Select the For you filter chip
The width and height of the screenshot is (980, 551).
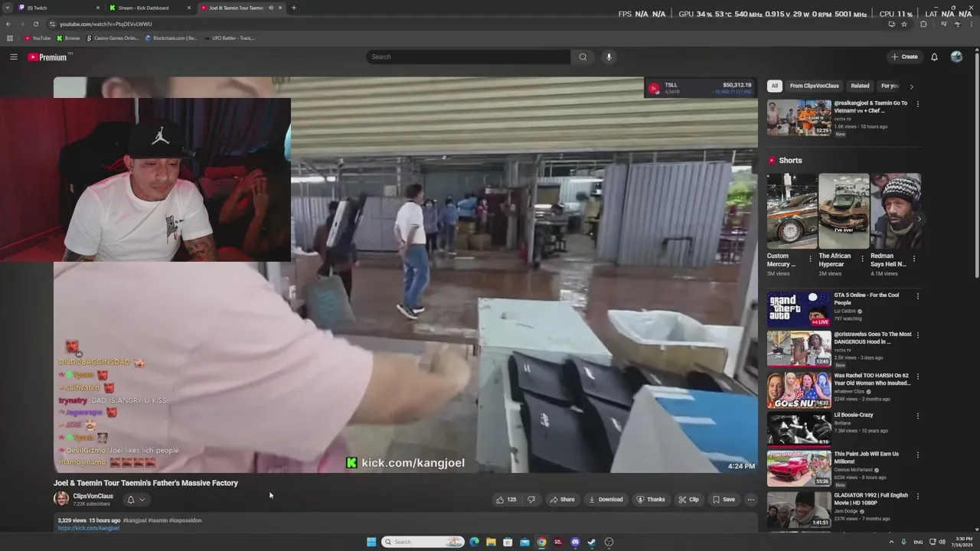click(x=890, y=86)
